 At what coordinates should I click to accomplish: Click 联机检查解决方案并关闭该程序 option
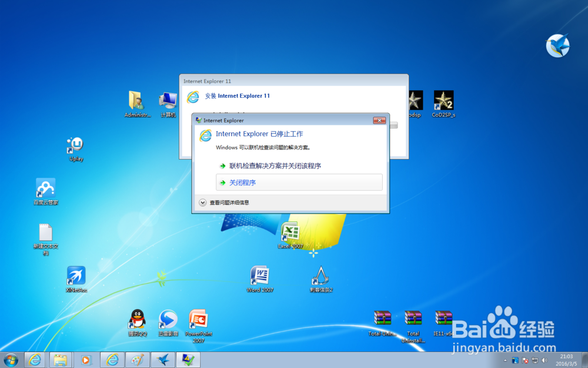(275, 165)
